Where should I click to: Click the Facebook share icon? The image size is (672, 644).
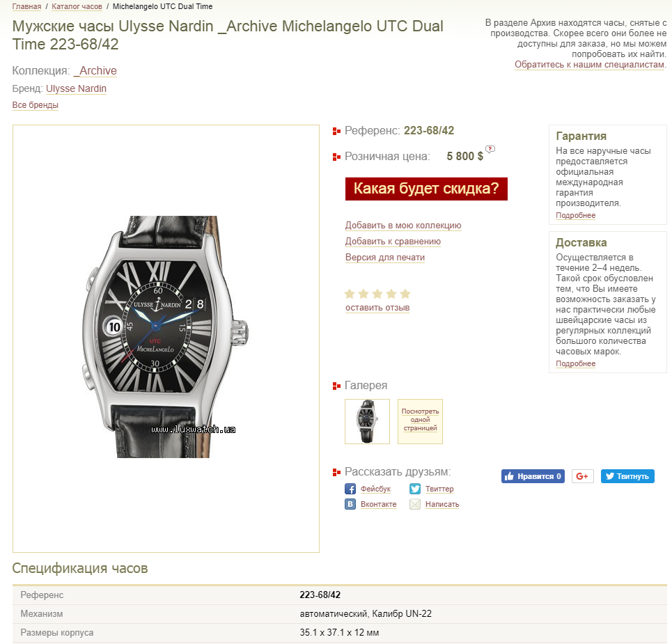point(350,489)
